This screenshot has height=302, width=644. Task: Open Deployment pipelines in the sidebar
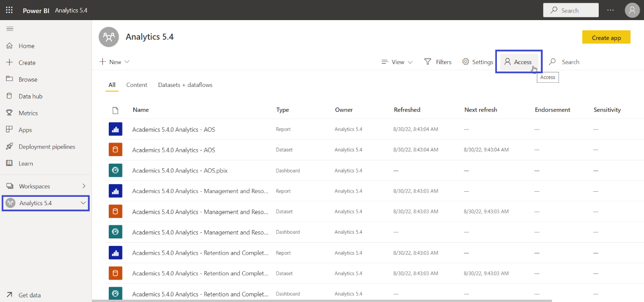click(x=48, y=146)
